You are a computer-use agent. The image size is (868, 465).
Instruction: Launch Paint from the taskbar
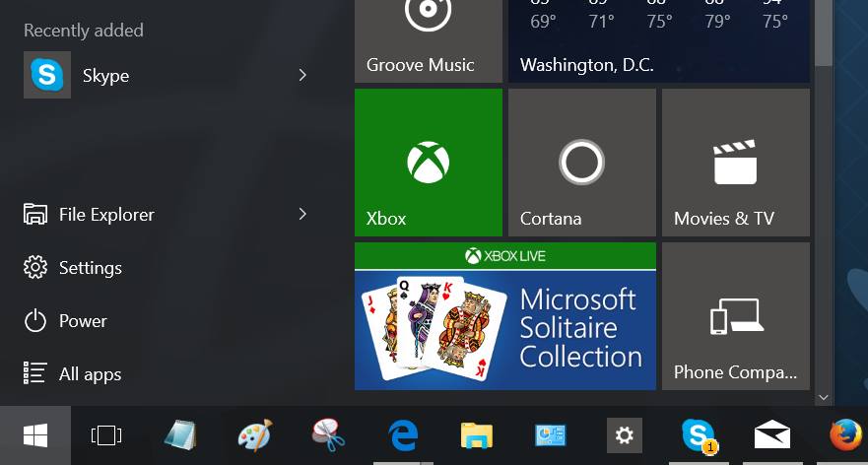pos(254,435)
